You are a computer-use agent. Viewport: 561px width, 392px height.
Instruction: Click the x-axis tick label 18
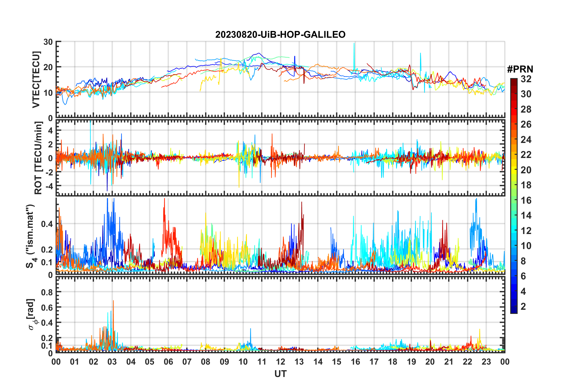[x=393, y=362]
